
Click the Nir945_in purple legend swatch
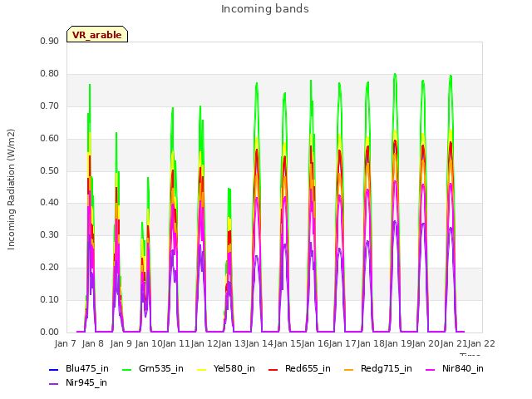coord(53,384)
